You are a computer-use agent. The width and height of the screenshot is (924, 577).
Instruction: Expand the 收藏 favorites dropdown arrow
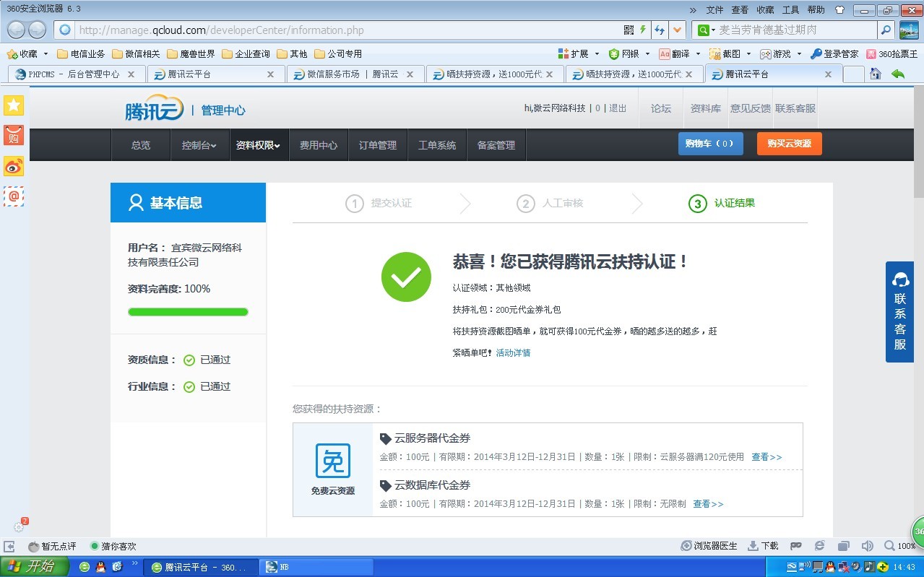[46, 54]
